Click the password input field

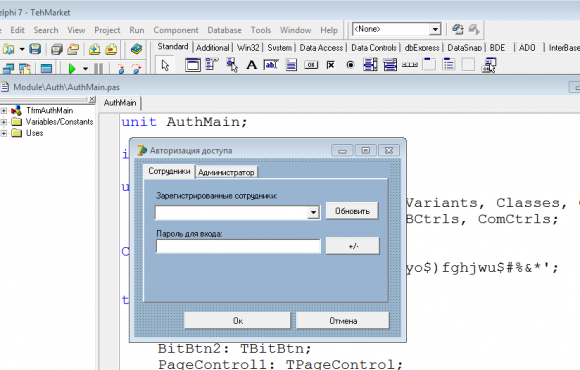pos(238,246)
